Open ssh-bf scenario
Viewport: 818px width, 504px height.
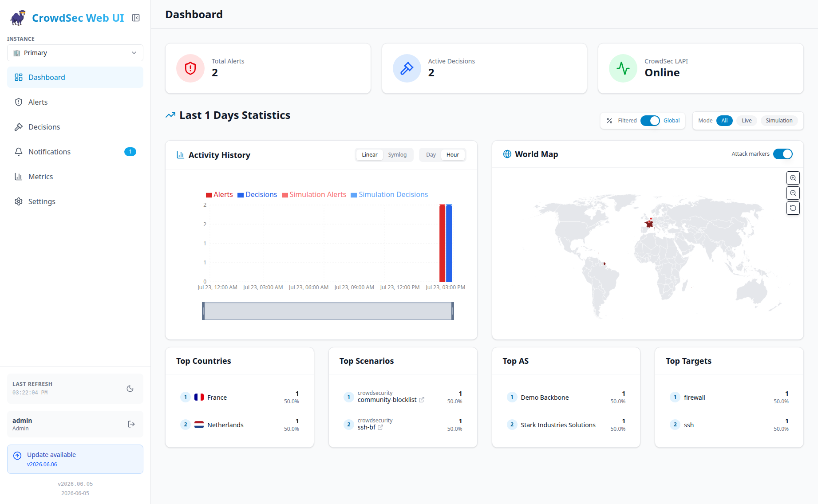point(367,427)
